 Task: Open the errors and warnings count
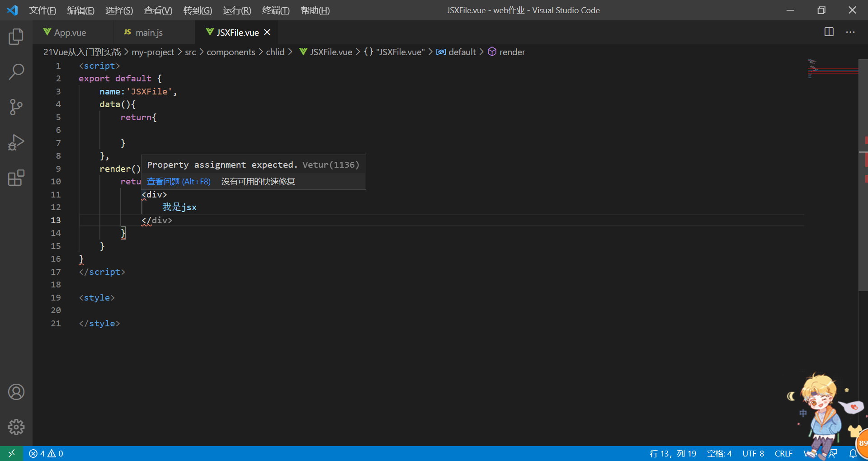click(x=46, y=453)
